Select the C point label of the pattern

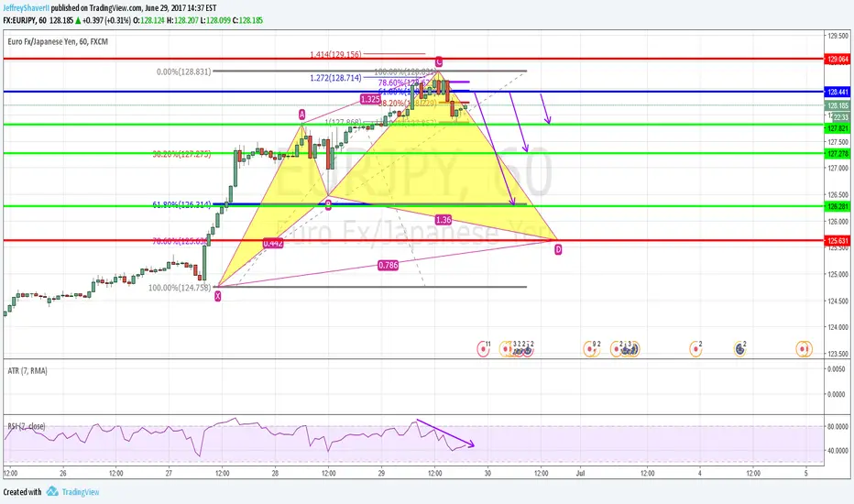438,61
